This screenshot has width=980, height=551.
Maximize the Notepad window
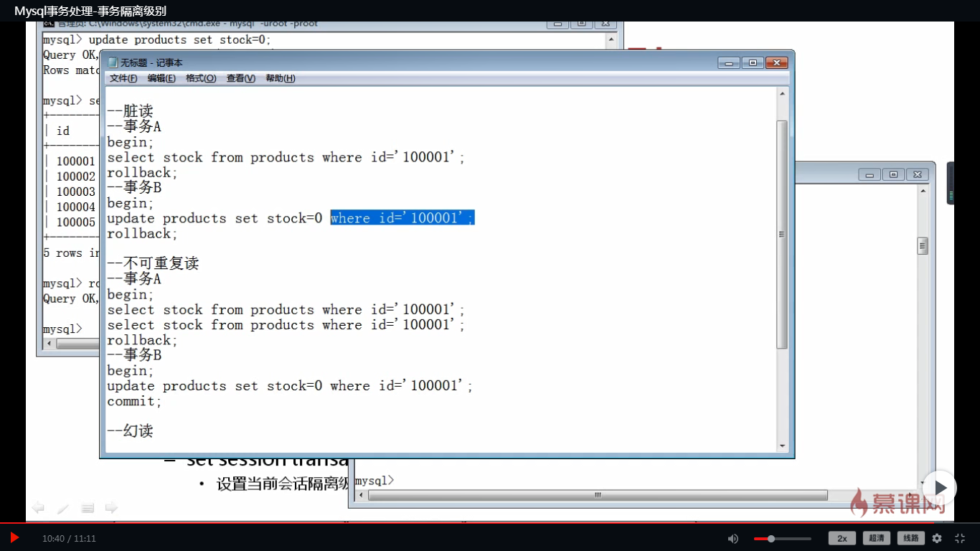coord(753,63)
